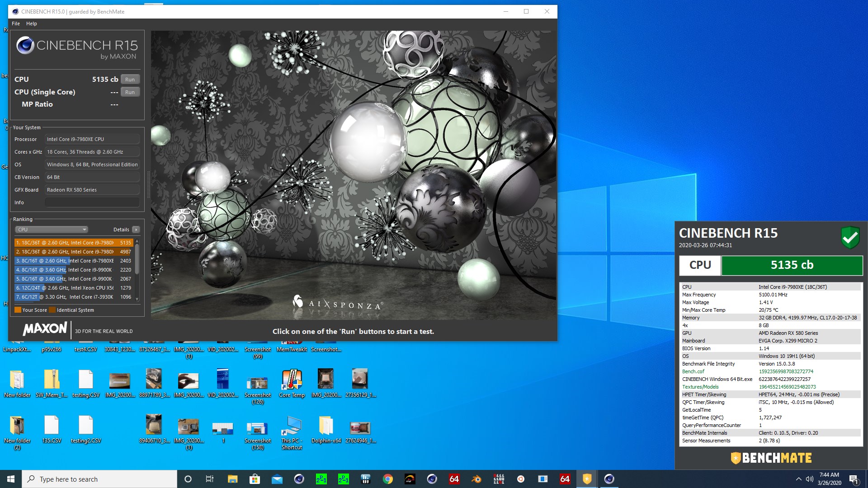Image resolution: width=868 pixels, height=488 pixels.
Task: Run the CPU multi-core benchmark
Action: click(130, 79)
